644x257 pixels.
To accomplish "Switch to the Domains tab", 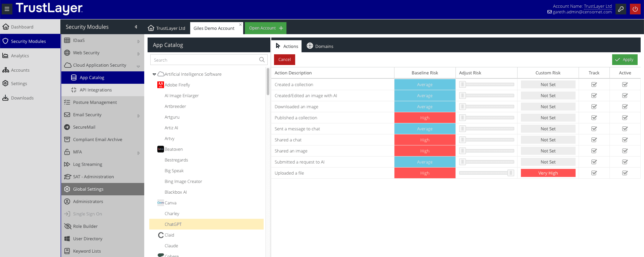I will coord(320,46).
